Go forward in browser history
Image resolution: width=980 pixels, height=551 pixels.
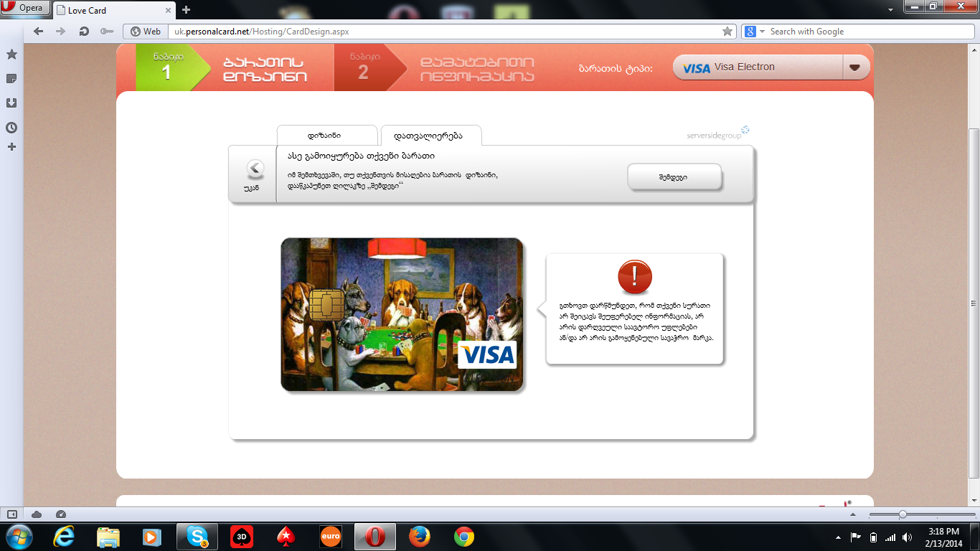point(61,32)
